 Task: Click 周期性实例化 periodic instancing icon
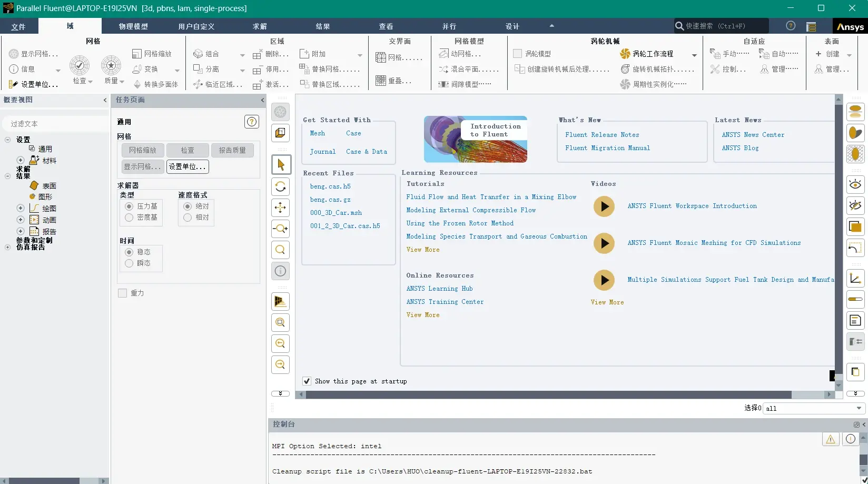coord(625,84)
